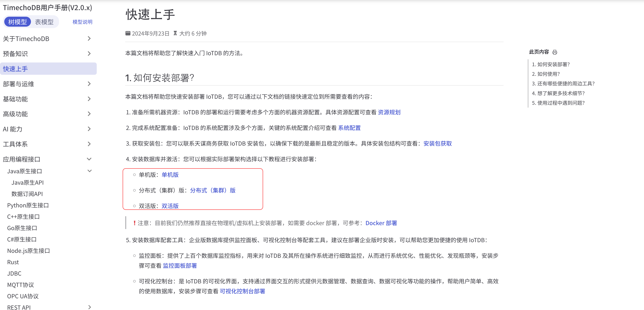Open 数据订阅API page in sidebar

click(x=27, y=194)
